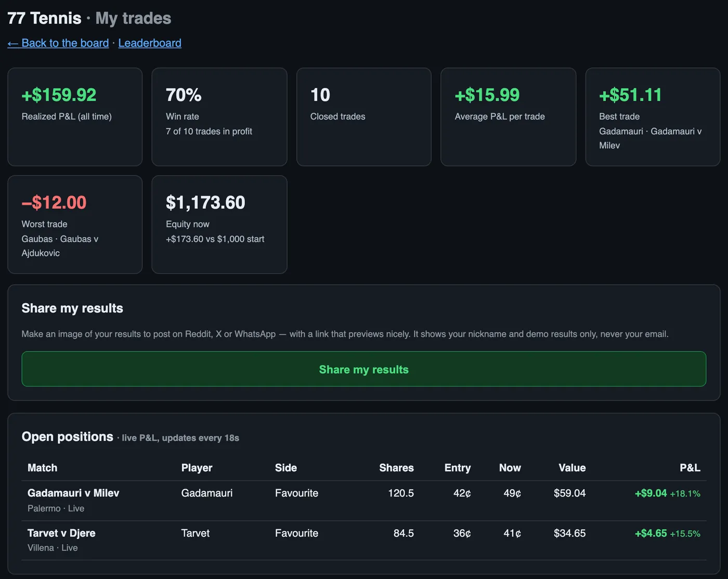Click the '120.5' shares cell
This screenshot has width=728, height=579.
tap(401, 493)
